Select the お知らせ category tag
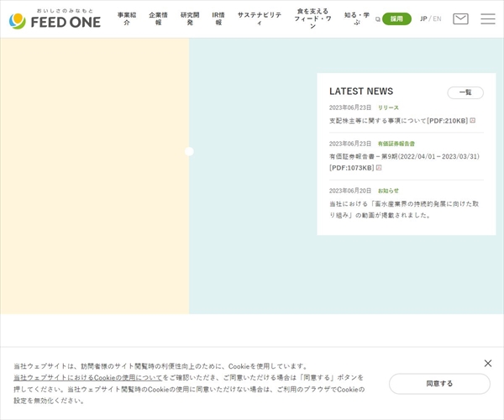The image size is (504, 420). 388,191
